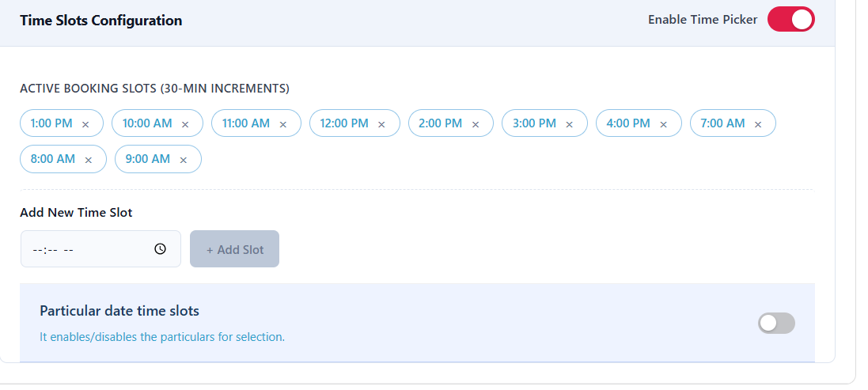Click the 9:00 AM slot chip label
The width and height of the screenshot is (868, 390).
coord(148,159)
